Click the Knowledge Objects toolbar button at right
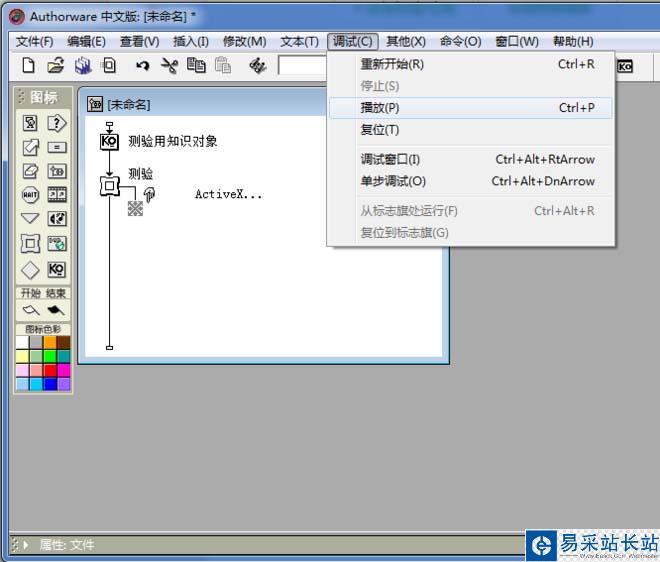 625,66
